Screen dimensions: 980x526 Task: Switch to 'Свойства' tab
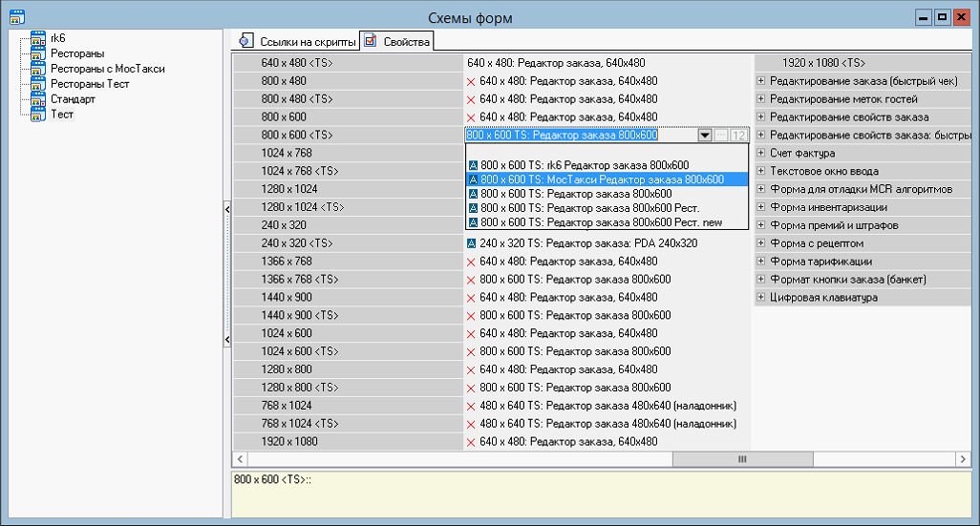tap(397, 41)
